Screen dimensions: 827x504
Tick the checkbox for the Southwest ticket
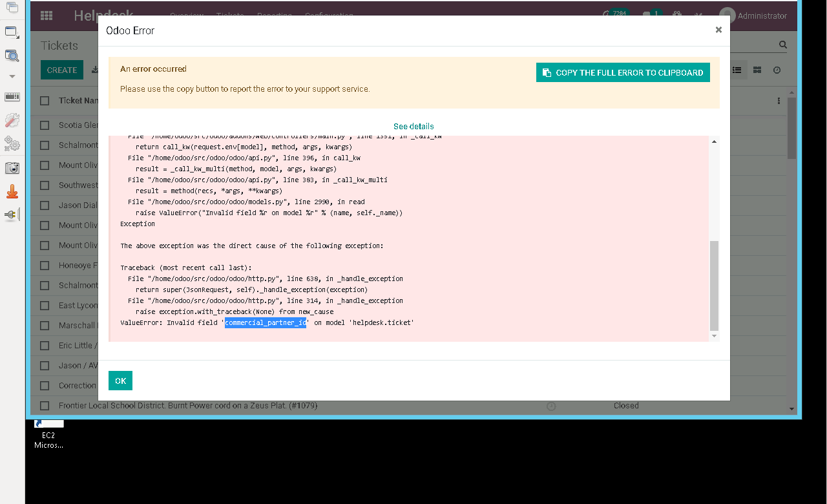[x=45, y=185]
